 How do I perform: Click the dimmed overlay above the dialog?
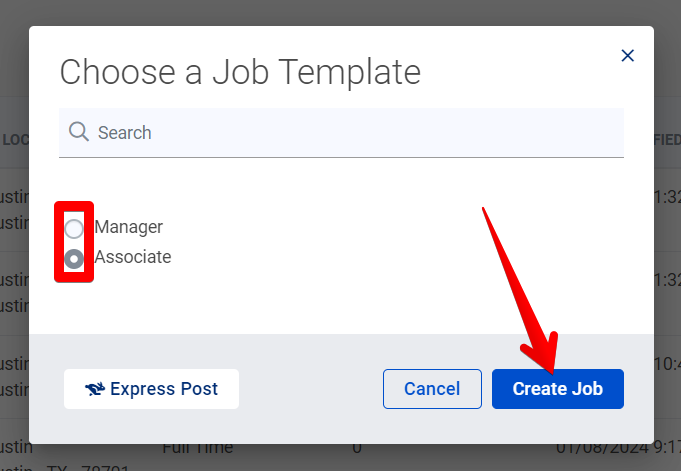[x=340, y=12]
